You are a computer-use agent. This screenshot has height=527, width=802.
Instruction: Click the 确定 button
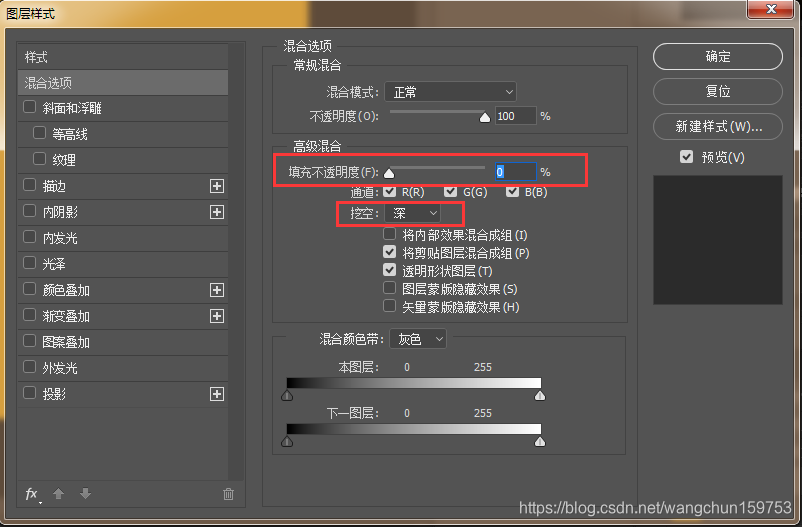click(x=718, y=56)
